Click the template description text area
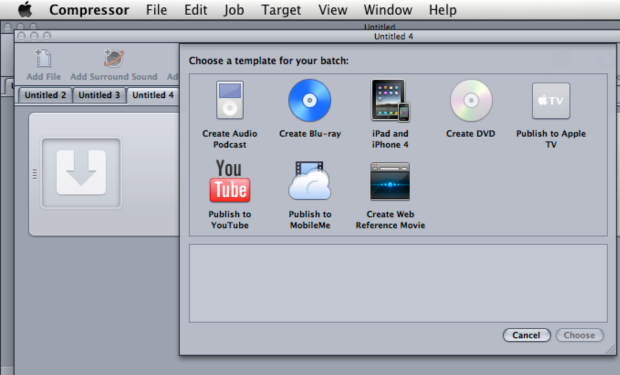This screenshot has height=375, width=620. click(398, 283)
